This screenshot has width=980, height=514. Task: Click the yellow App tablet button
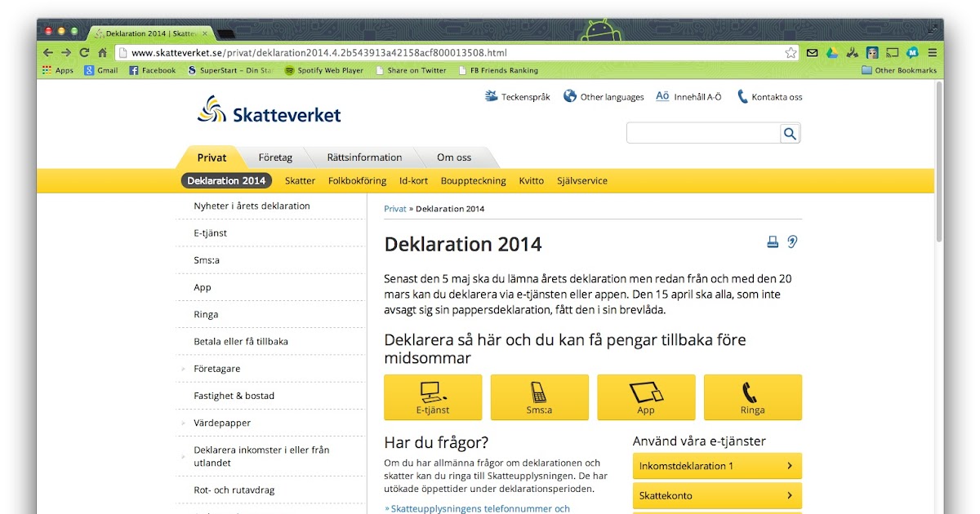[646, 397]
